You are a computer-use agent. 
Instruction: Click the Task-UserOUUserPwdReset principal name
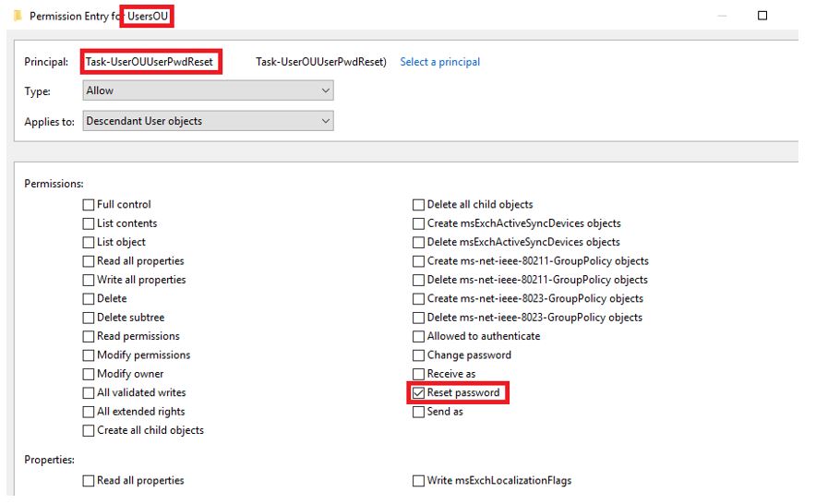point(150,62)
